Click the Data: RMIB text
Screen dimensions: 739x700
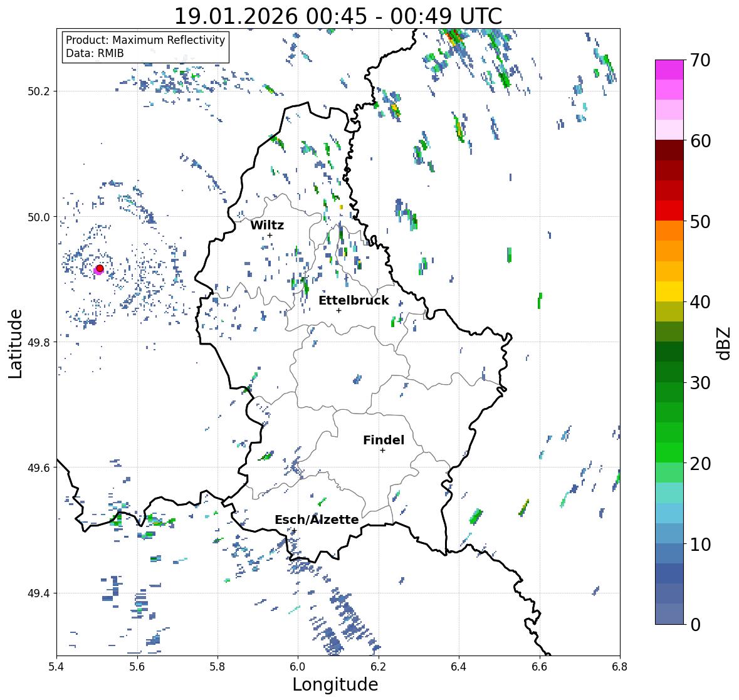point(95,53)
